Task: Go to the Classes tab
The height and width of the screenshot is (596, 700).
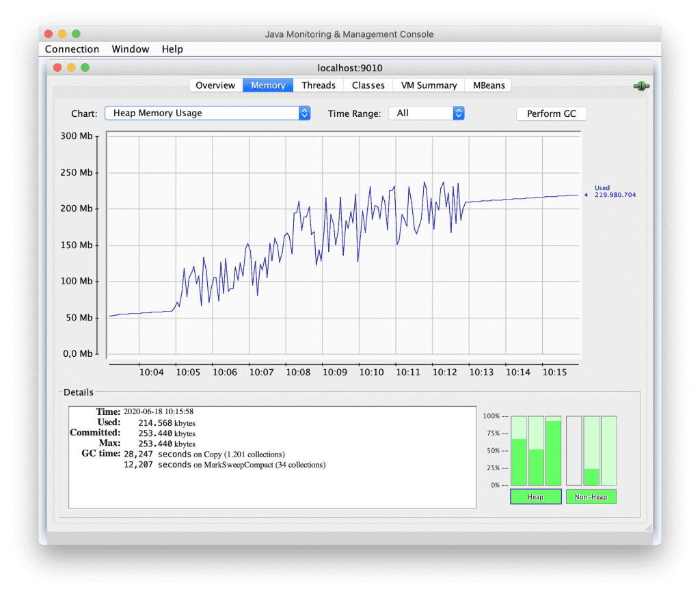Action: coord(368,85)
